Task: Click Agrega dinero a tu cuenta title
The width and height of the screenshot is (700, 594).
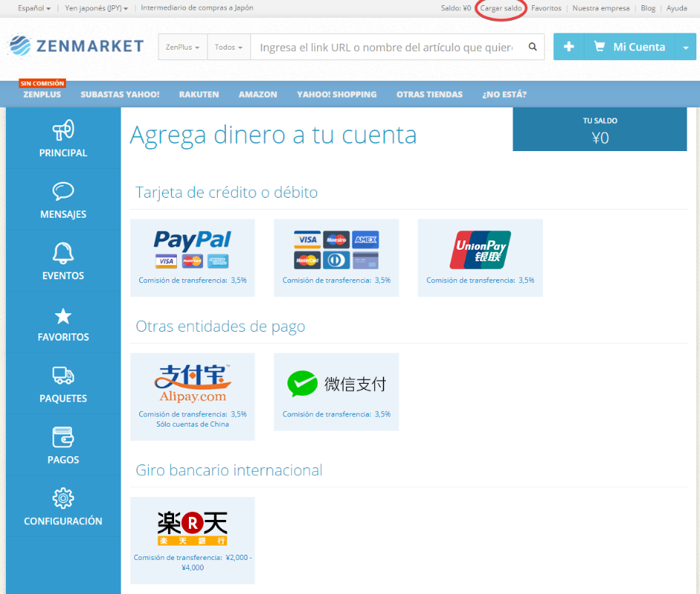Action: pyautogui.click(x=273, y=136)
